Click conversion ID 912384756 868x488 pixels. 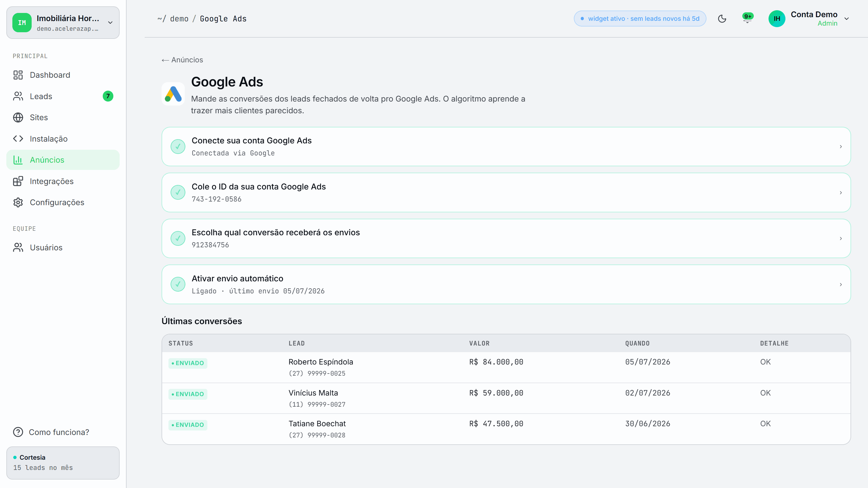210,245
